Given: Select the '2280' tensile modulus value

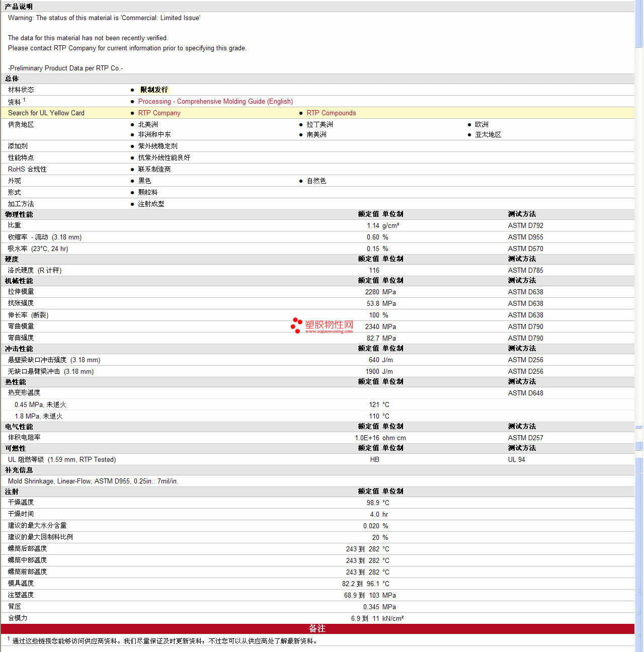Looking at the screenshot, I should click(x=372, y=292).
